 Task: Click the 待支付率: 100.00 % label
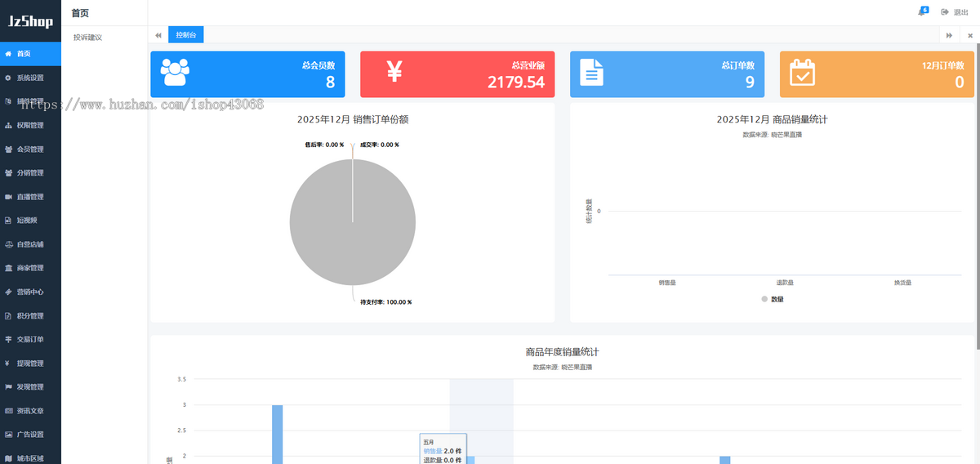click(x=386, y=302)
